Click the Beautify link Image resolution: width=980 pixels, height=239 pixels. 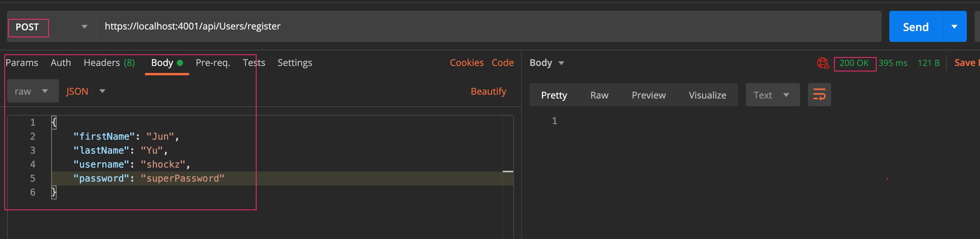[488, 91]
